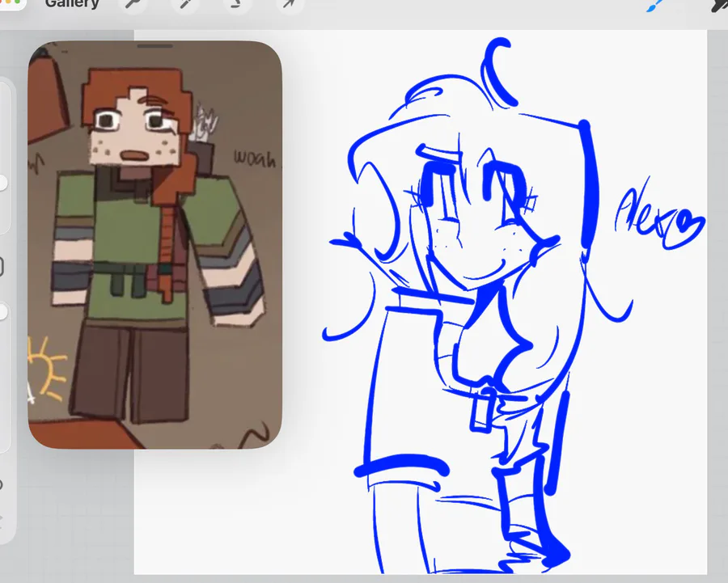Open the Gallery
Screen dimensions: 728x583
point(72,4)
